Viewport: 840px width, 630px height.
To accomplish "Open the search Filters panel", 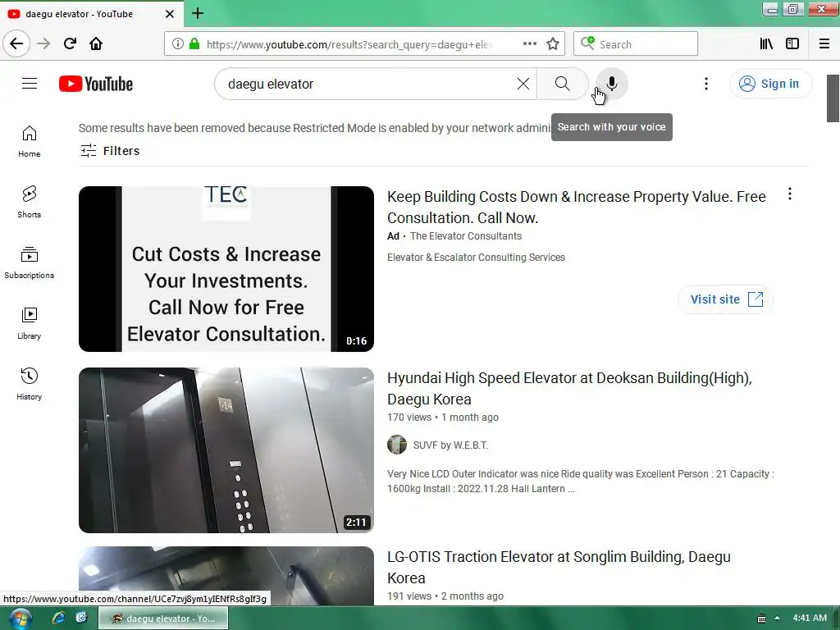I will point(110,151).
